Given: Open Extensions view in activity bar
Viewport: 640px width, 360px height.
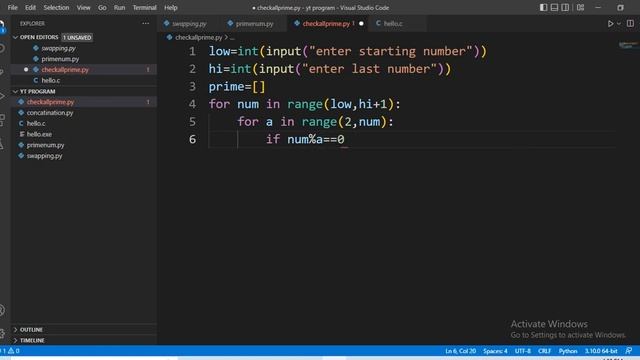Looking at the screenshot, I should pyautogui.click(x=2, y=120).
